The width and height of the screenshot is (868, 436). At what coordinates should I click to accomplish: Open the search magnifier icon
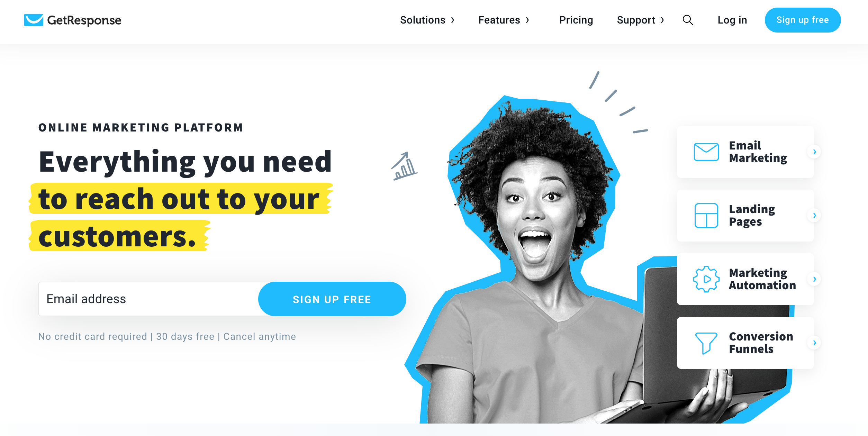coord(688,20)
